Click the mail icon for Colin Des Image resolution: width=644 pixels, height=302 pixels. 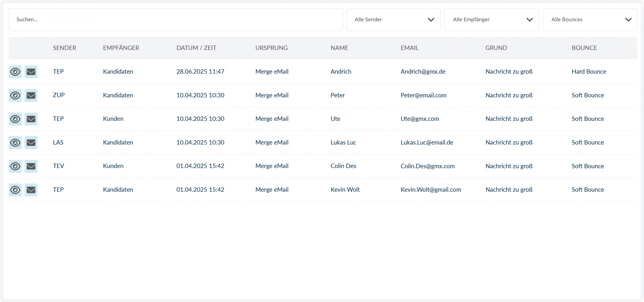[31, 166]
